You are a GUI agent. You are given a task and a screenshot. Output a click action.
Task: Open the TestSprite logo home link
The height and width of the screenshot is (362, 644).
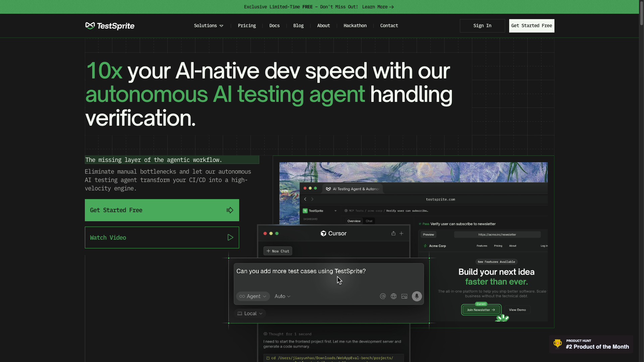(x=110, y=26)
